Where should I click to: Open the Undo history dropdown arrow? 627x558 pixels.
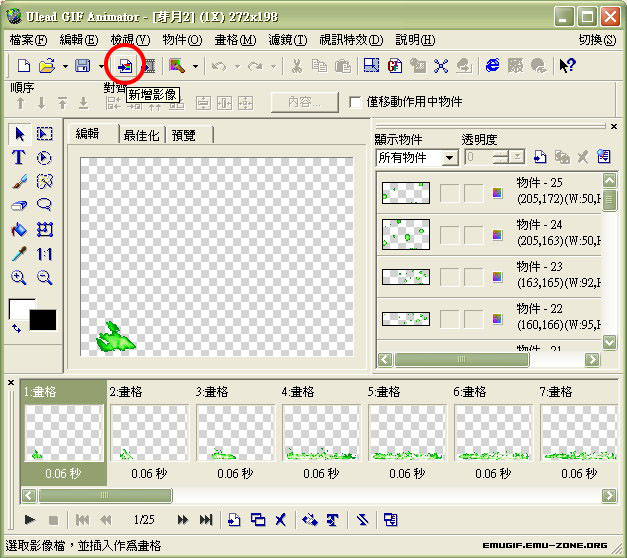(237, 66)
